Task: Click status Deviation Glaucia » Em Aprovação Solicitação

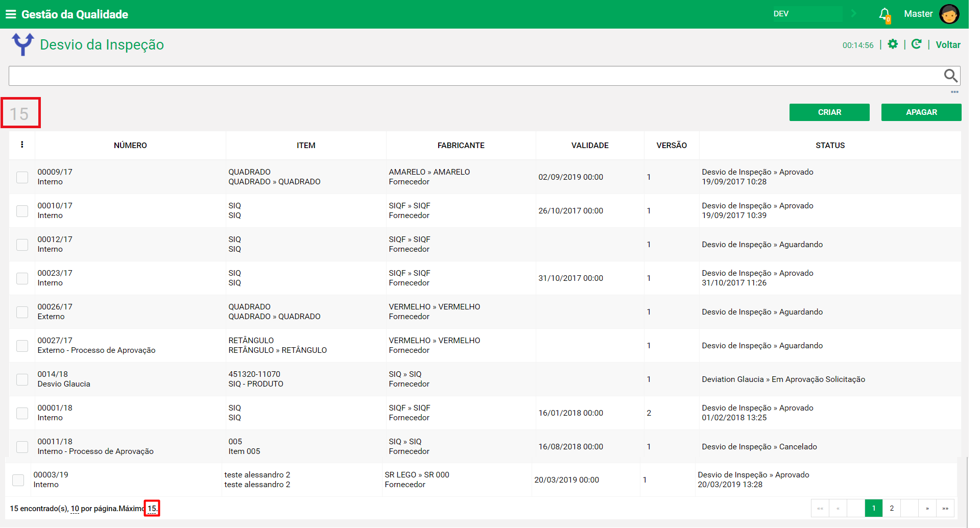Action: [783, 379]
